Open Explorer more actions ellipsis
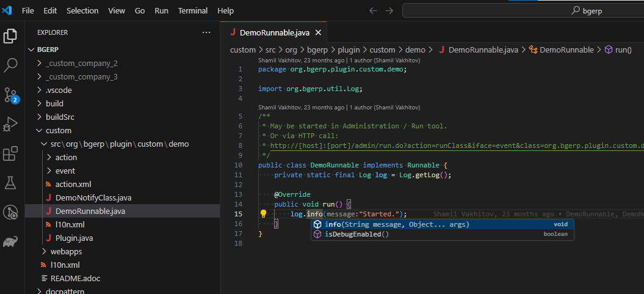This screenshot has width=644, height=294. click(206, 32)
